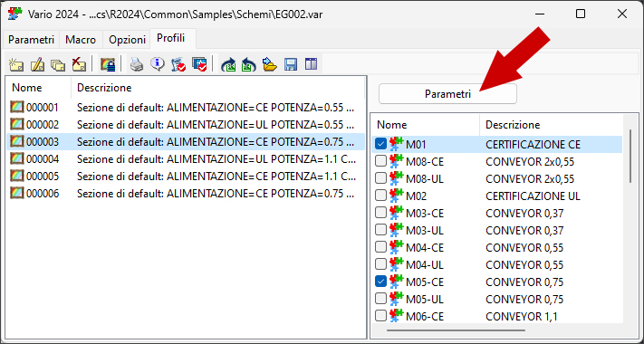Click the import arrow from Excel icon

point(249,64)
